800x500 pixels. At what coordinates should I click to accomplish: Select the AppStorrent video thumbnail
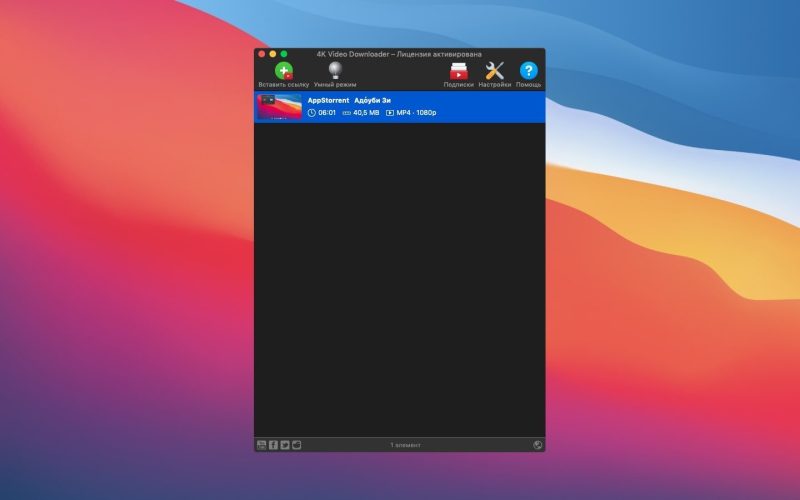[280, 107]
